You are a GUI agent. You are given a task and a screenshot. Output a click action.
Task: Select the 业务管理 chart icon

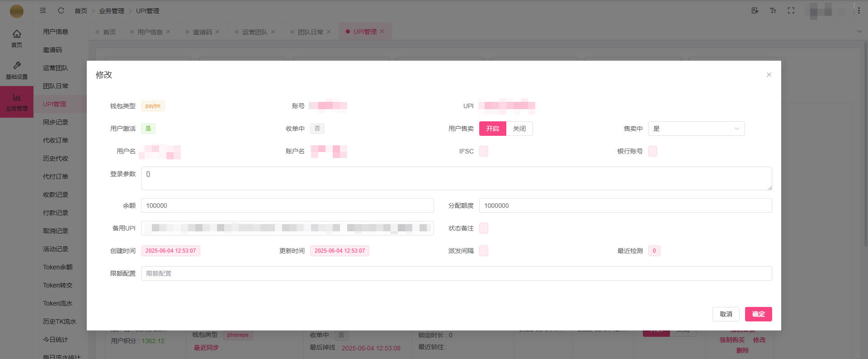click(x=17, y=97)
